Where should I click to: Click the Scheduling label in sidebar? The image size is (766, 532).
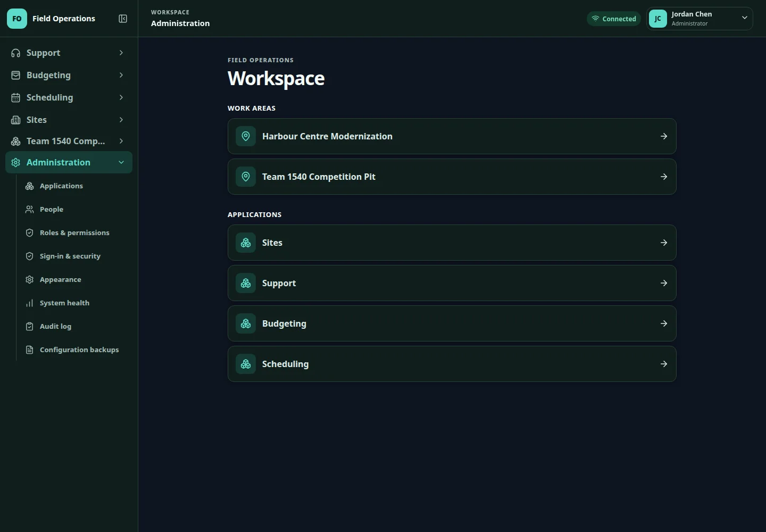50,97
